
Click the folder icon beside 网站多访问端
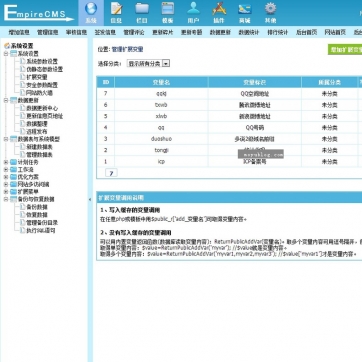pos(13,184)
